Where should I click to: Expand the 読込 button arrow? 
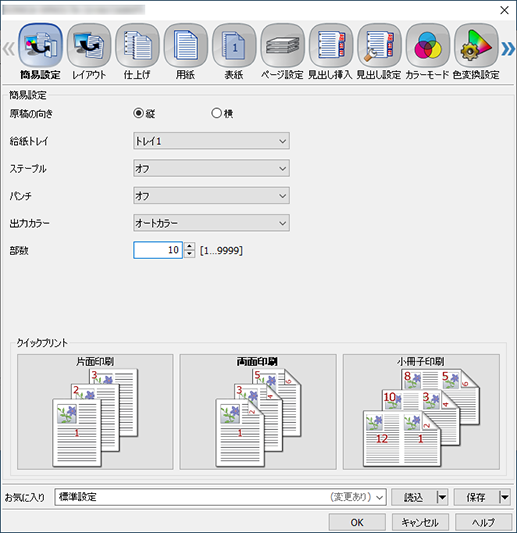pyautogui.click(x=442, y=497)
